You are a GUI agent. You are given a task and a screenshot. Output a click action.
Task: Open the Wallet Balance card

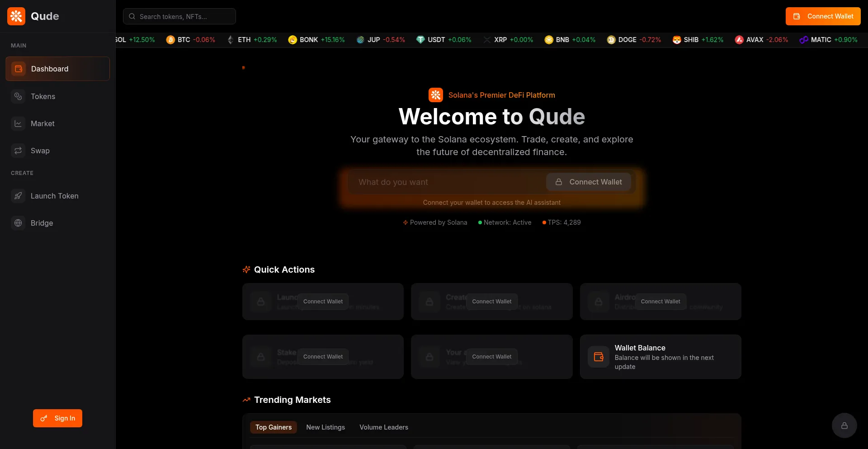coord(660,357)
